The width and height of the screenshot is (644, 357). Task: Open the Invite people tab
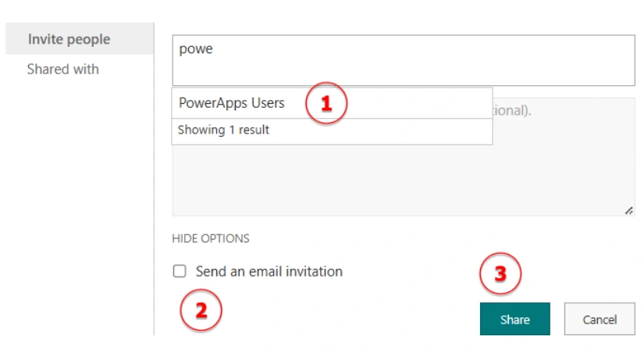click(x=80, y=39)
